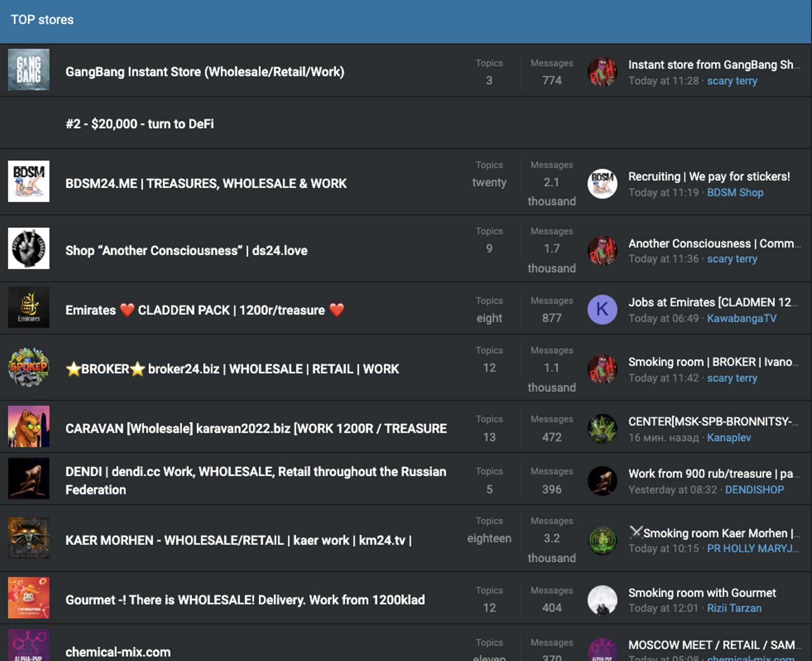
Task: Open thread Work from 900 rub/treasure
Action: (x=714, y=474)
